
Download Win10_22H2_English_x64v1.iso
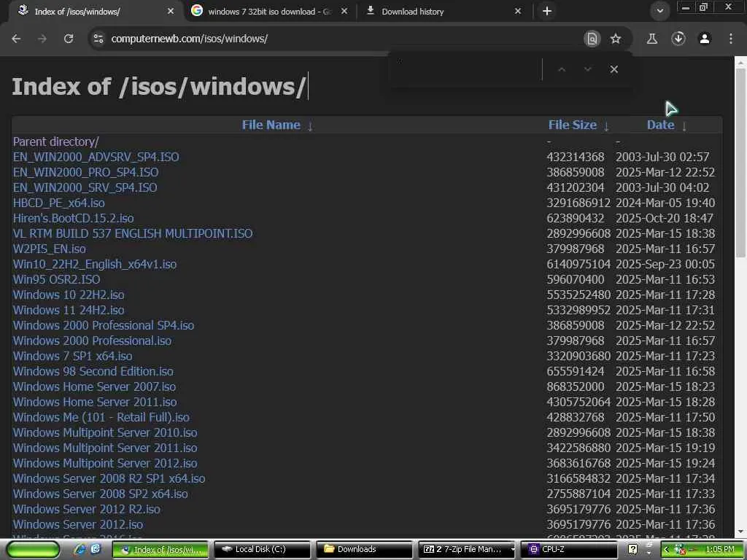[x=95, y=264]
